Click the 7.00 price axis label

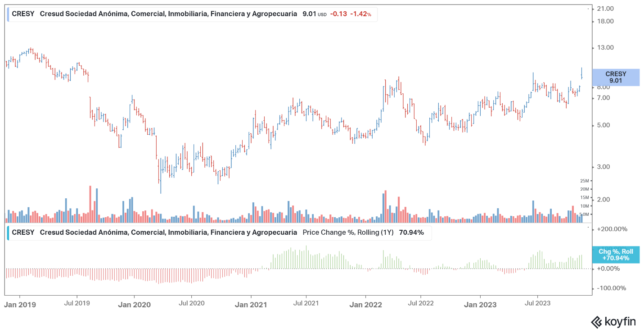(x=603, y=98)
